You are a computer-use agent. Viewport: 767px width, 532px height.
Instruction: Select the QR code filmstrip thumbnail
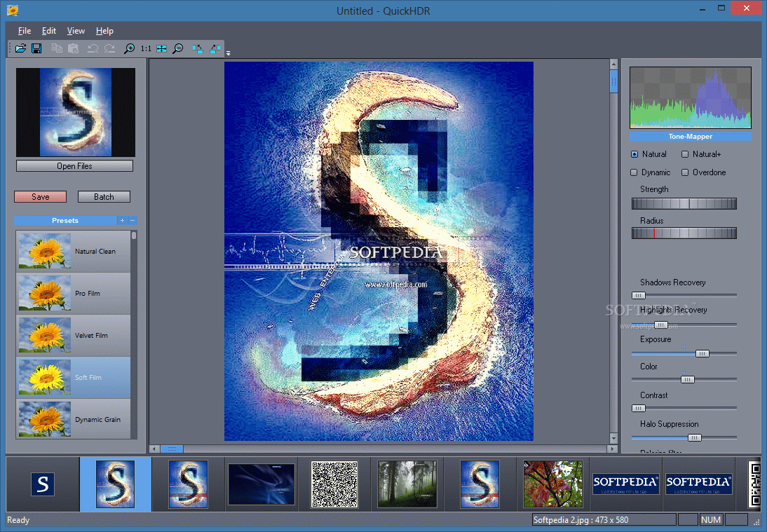pos(334,484)
